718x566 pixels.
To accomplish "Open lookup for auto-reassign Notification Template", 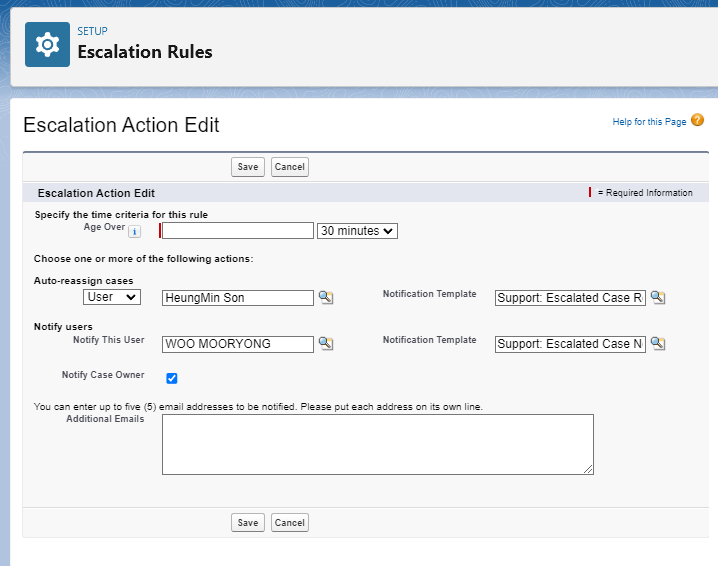I will 657,298.
